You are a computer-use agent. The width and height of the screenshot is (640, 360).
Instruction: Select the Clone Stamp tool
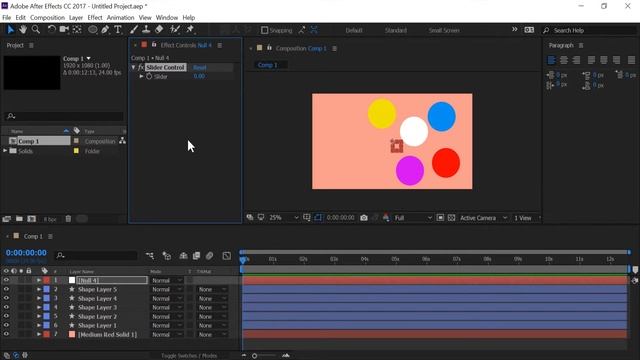click(x=146, y=29)
